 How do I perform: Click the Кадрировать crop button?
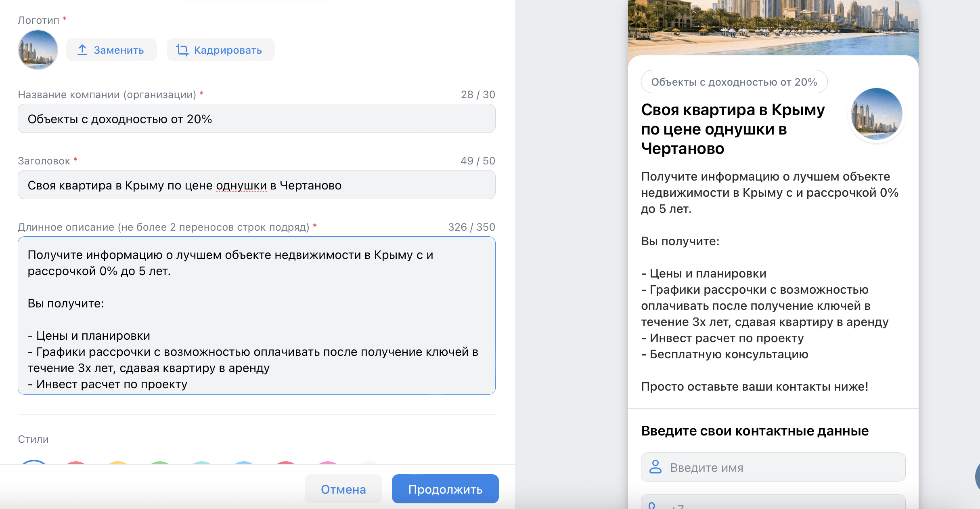pos(220,50)
